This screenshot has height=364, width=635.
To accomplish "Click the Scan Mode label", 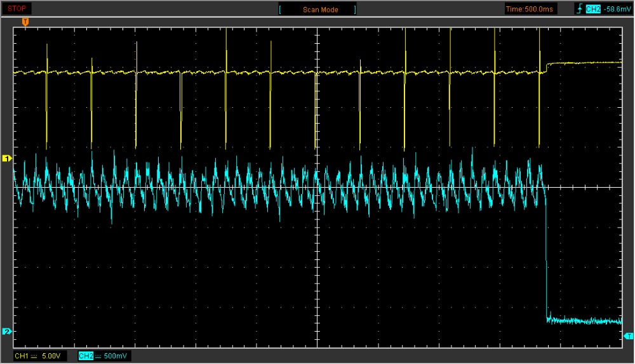I will pyautogui.click(x=321, y=10).
